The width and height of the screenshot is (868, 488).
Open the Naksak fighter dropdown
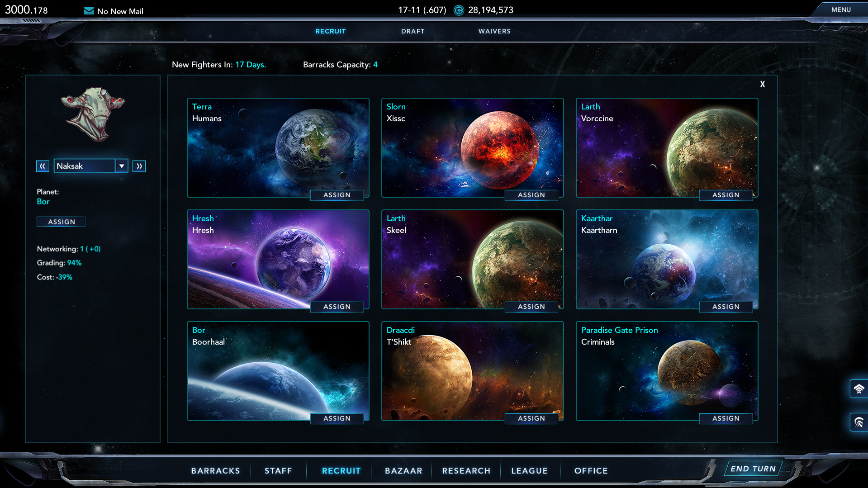coord(121,166)
